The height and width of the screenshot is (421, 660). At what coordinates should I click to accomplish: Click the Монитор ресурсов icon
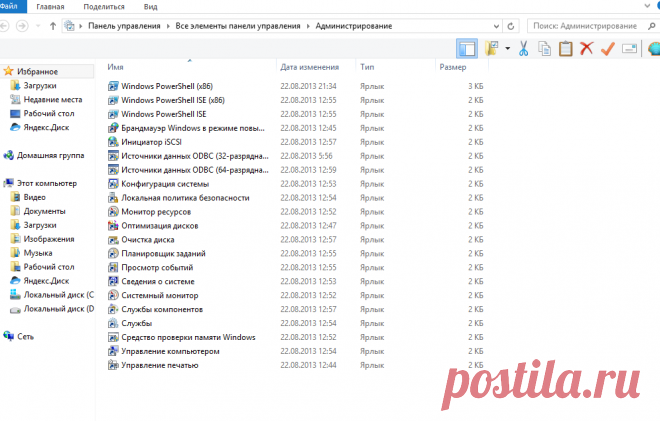(113, 211)
